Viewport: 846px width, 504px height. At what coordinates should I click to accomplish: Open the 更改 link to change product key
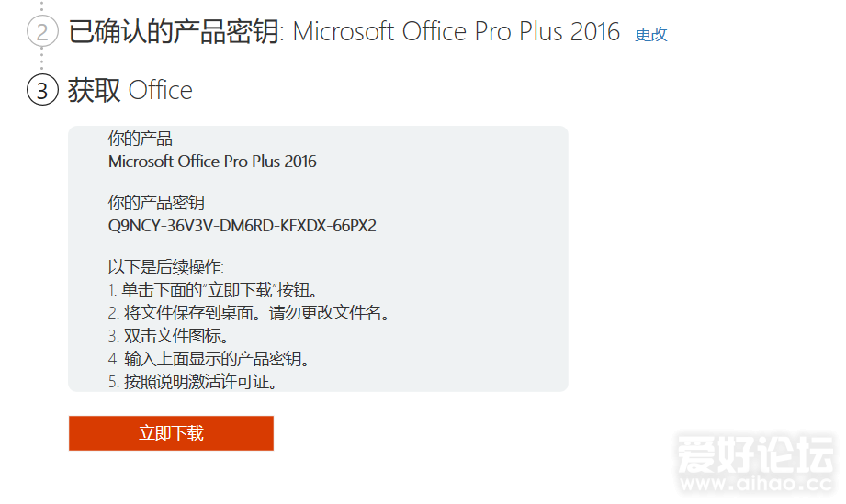pyautogui.click(x=650, y=35)
